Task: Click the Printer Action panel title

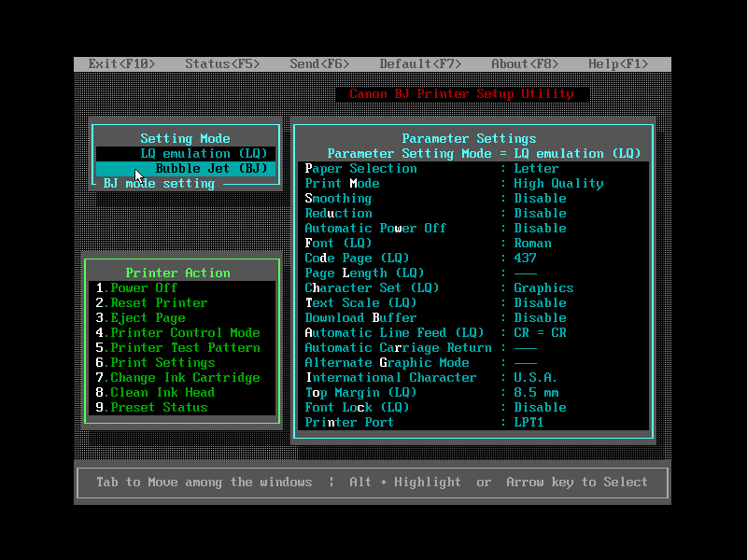Action: 177,273
